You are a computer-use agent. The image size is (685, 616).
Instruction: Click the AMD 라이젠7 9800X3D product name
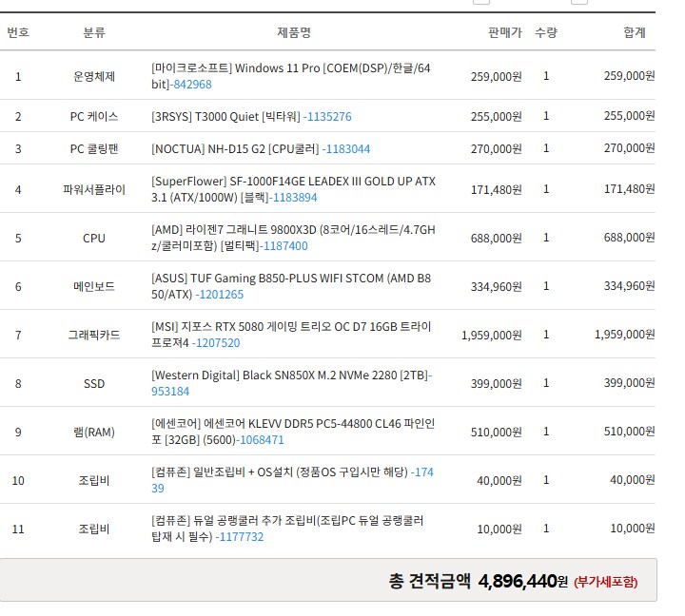pos(294,238)
